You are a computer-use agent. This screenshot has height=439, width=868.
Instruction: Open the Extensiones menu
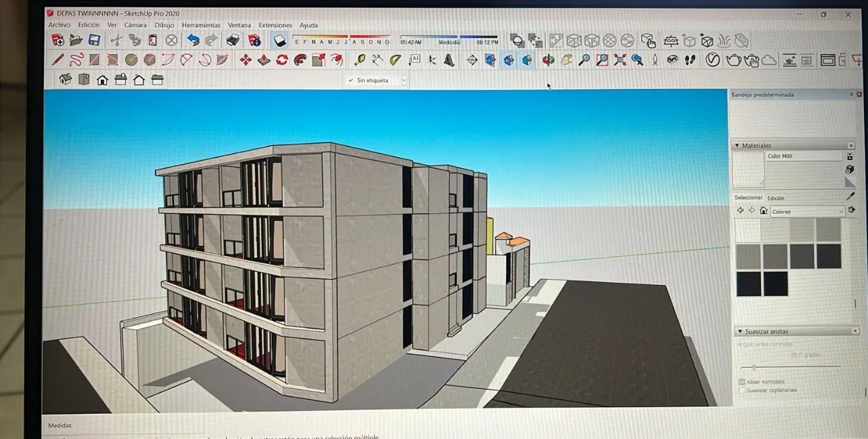click(x=275, y=25)
